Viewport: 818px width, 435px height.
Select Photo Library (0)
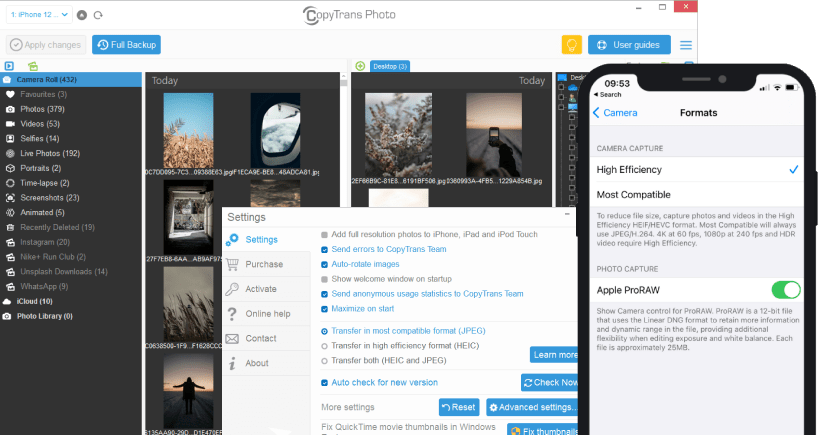click(x=44, y=316)
